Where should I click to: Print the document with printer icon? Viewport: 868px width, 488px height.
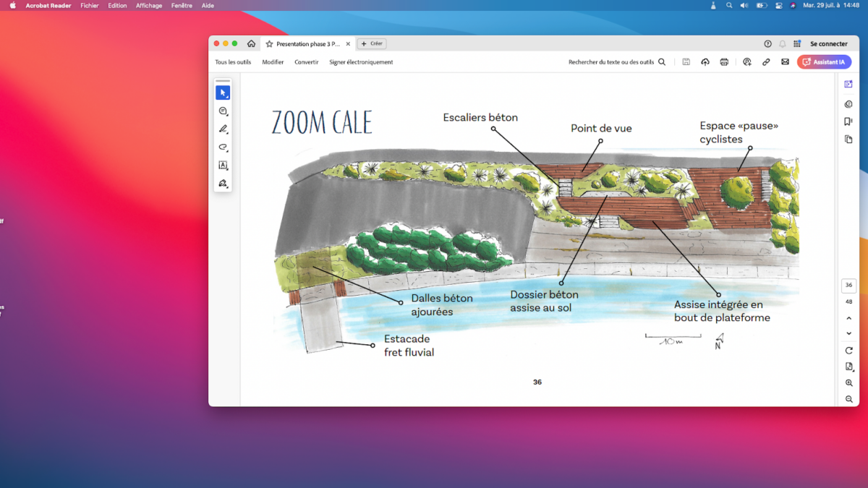click(x=724, y=62)
